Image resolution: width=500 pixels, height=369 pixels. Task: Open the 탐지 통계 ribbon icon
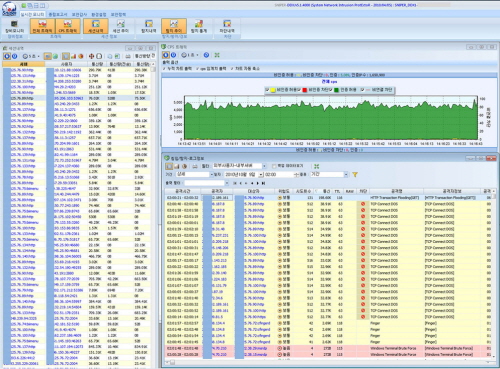[x=199, y=27]
